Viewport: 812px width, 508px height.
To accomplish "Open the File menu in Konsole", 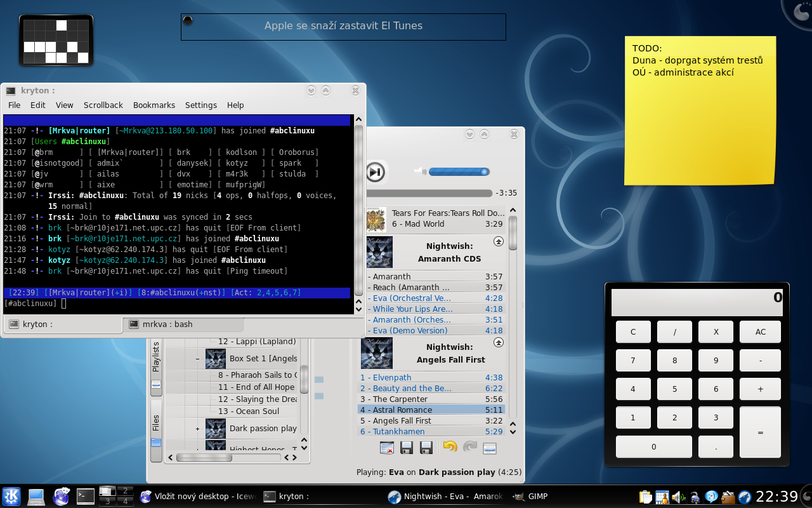I will pyautogui.click(x=14, y=105).
